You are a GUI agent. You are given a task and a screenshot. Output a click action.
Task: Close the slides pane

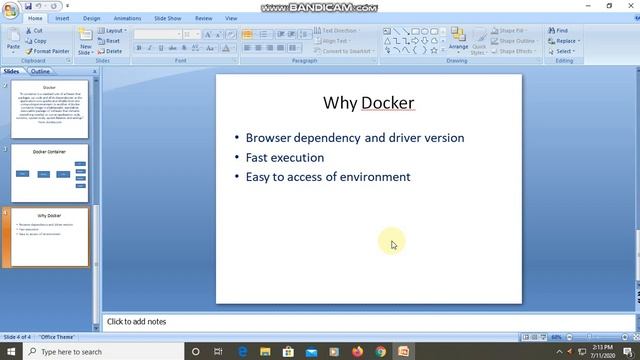[x=95, y=71]
